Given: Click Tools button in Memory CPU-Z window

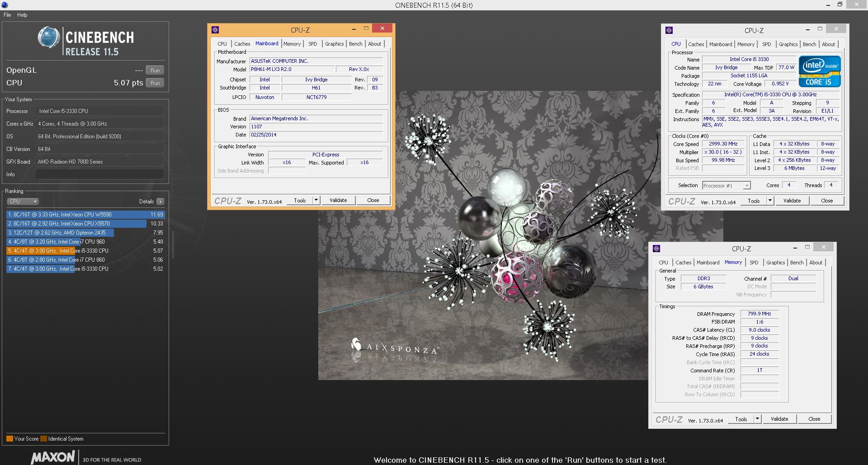Looking at the screenshot, I should tap(741, 419).
